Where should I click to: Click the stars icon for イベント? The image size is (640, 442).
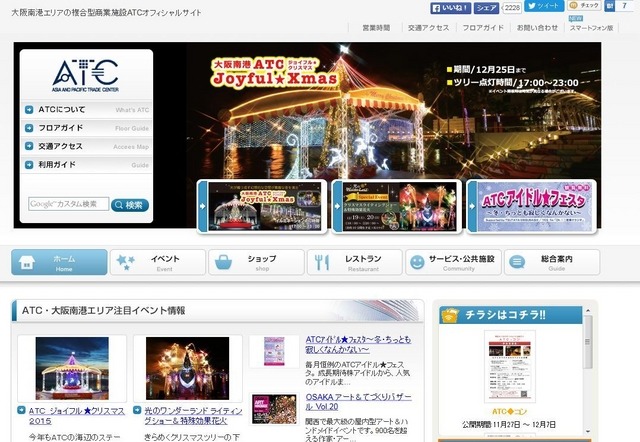pos(126,262)
